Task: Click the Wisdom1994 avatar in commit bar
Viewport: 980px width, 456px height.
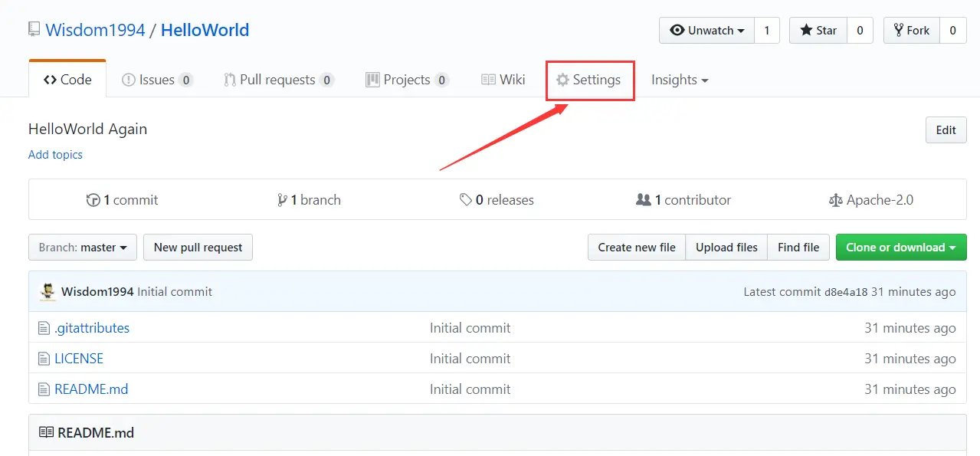Action: point(48,292)
